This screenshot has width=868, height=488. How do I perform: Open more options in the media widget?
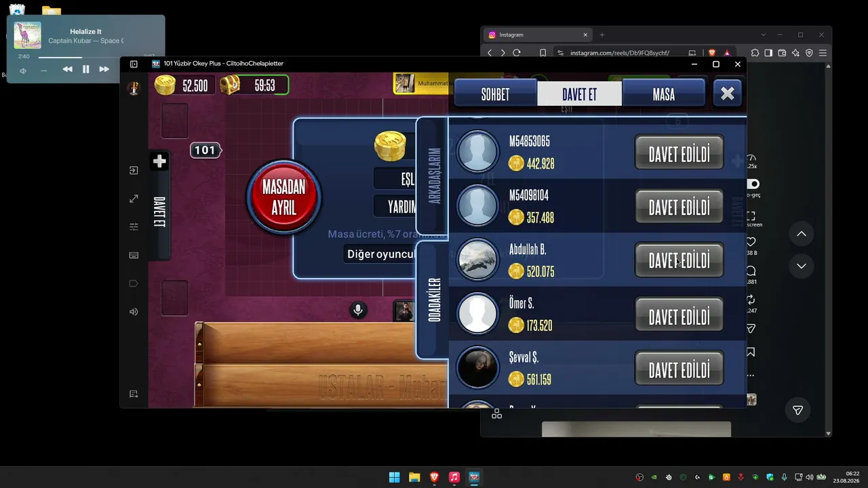pyautogui.click(x=44, y=70)
